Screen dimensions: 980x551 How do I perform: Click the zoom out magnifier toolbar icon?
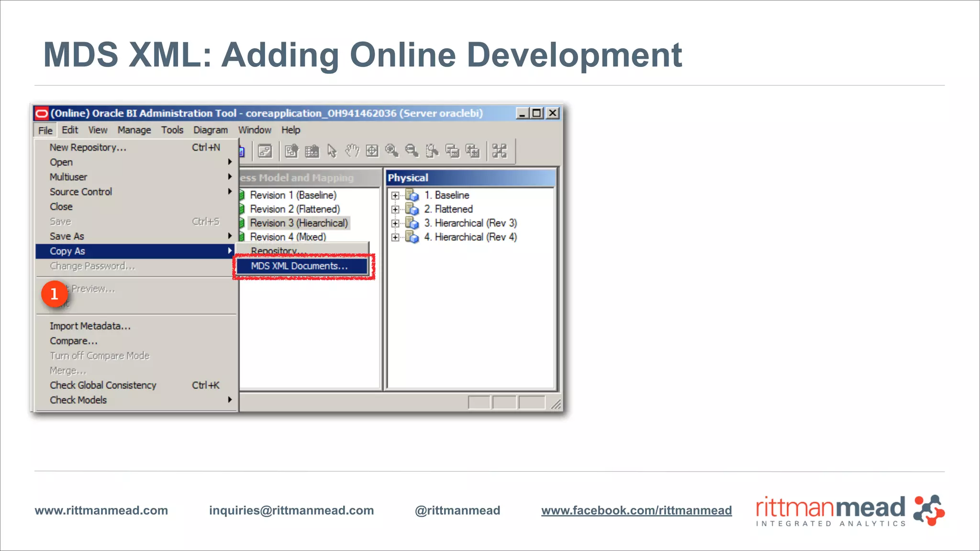412,151
